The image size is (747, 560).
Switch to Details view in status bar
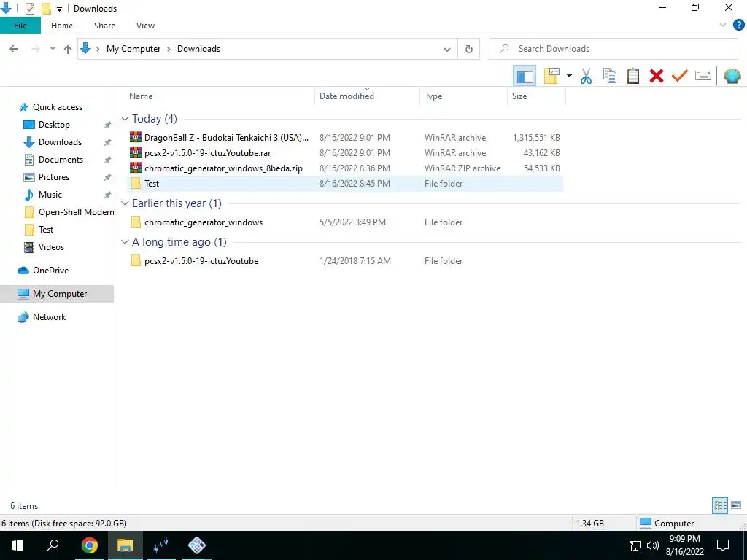click(720, 506)
